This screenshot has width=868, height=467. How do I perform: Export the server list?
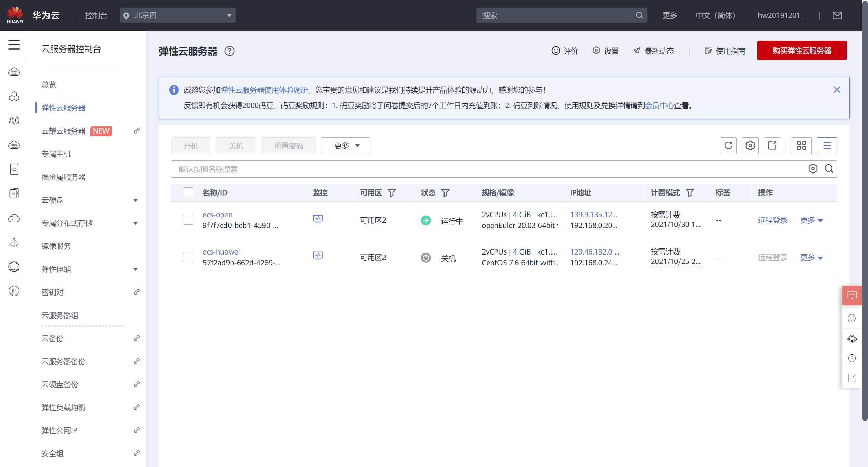click(772, 146)
